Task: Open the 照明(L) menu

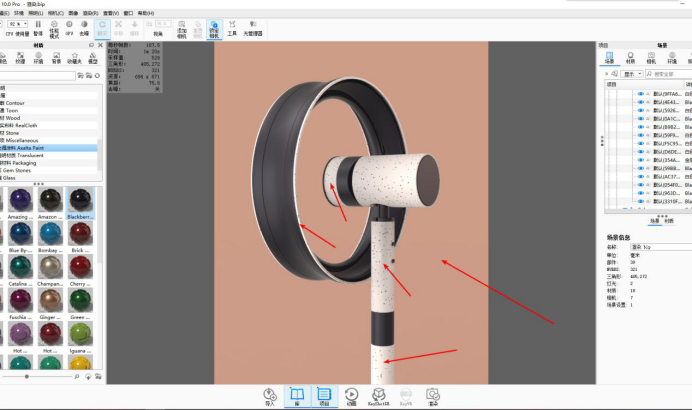Action: click(x=36, y=13)
